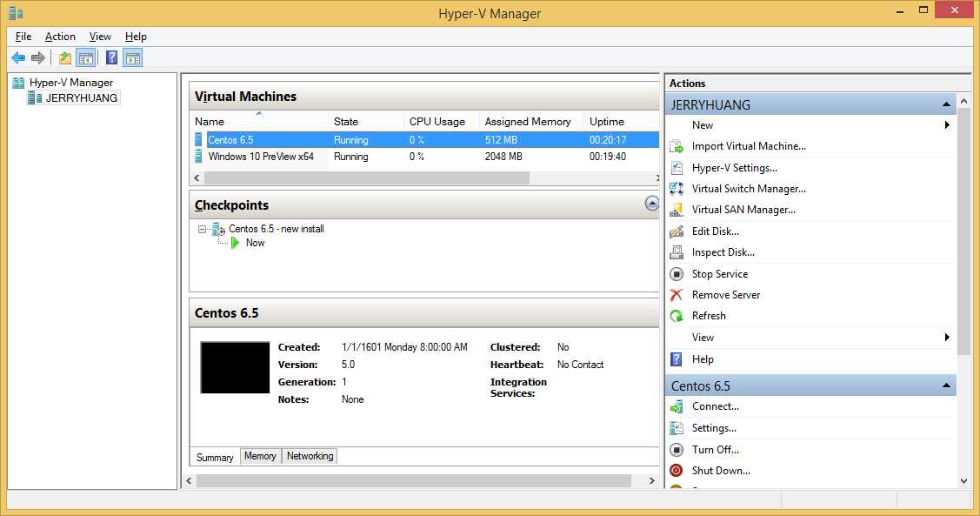This screenshot has height=516, width=980.
Task: Click the Help question mark icon in Actions
Action: [x=677, y=359]
